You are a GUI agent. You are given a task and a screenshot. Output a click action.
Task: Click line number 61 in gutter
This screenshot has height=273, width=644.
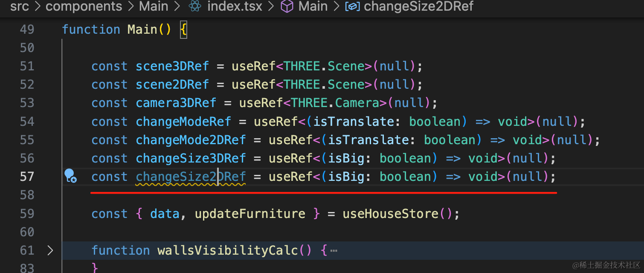point(27,250)
